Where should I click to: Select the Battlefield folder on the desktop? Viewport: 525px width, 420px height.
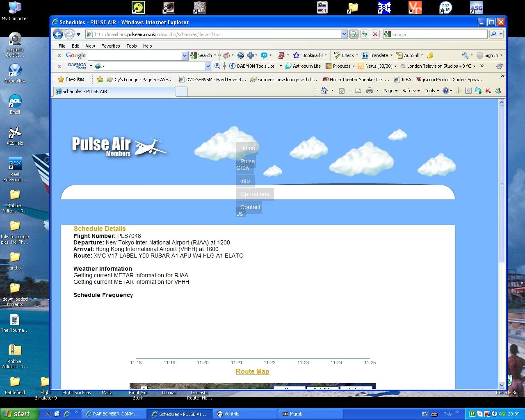15,386
